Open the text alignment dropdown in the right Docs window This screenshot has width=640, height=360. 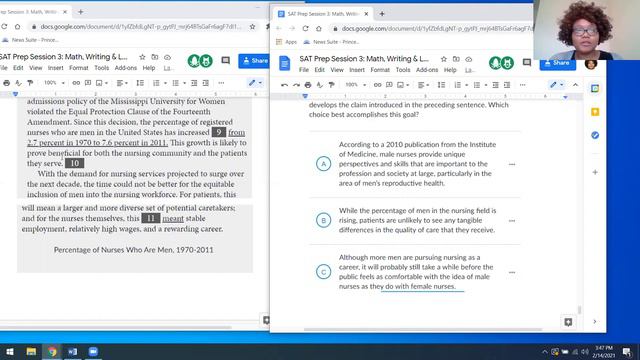[423, 85]
